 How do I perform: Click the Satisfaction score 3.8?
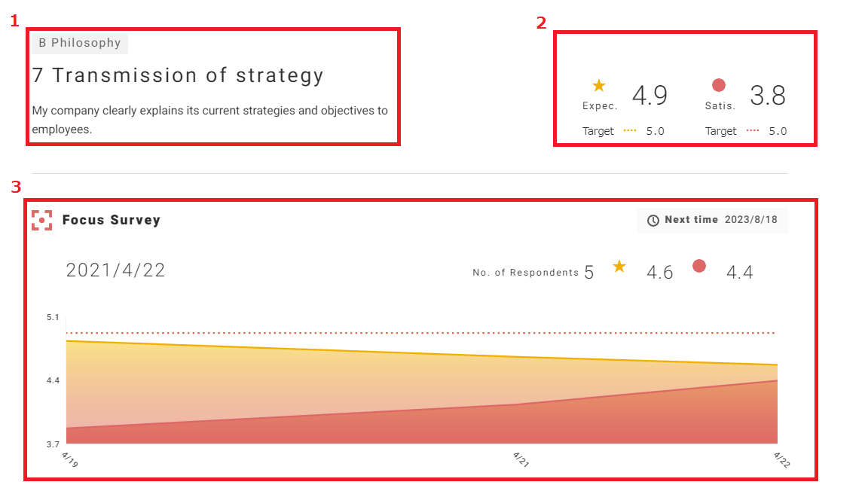(x=768, y=96)
